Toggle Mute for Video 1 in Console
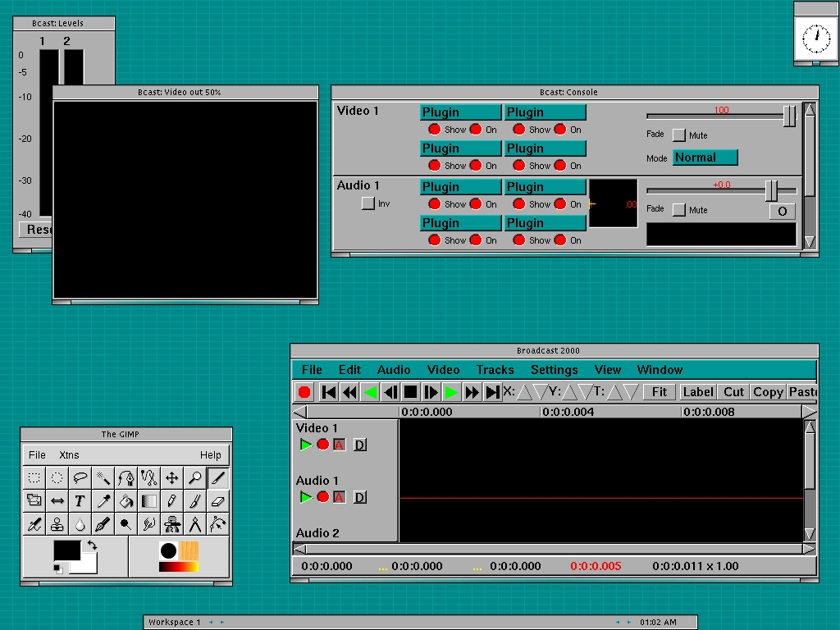Screen dimensions: 840x630 678,135
